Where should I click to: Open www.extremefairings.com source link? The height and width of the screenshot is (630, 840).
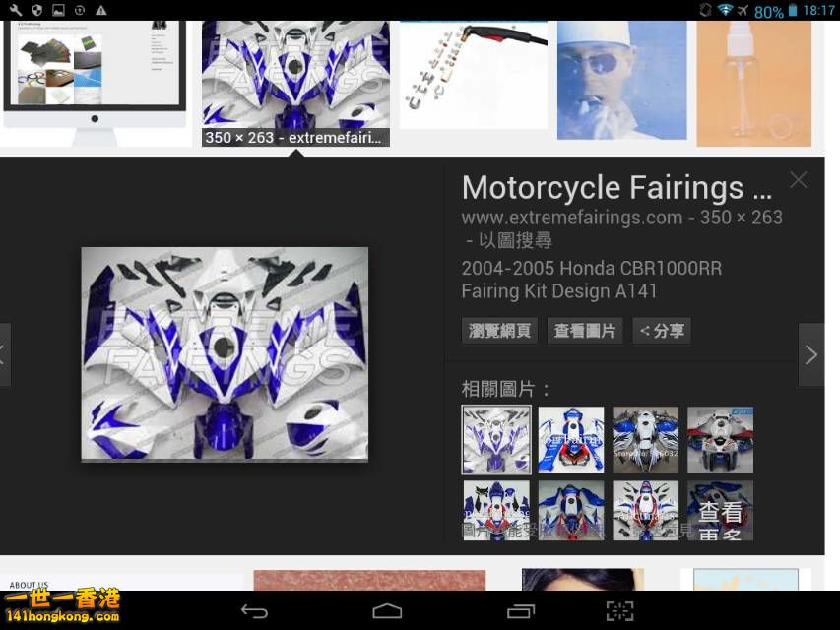[x=571, y=218]
